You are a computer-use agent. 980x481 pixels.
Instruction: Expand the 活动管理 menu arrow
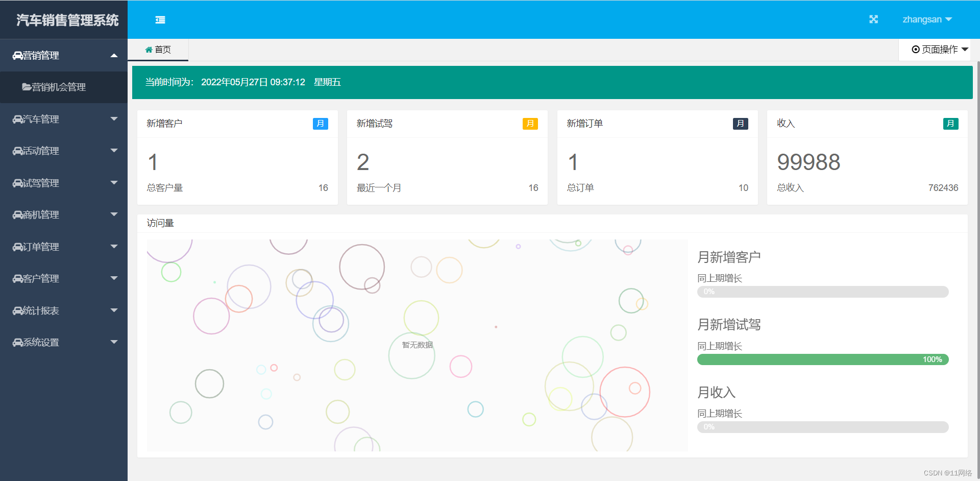[x=114, y=151]
